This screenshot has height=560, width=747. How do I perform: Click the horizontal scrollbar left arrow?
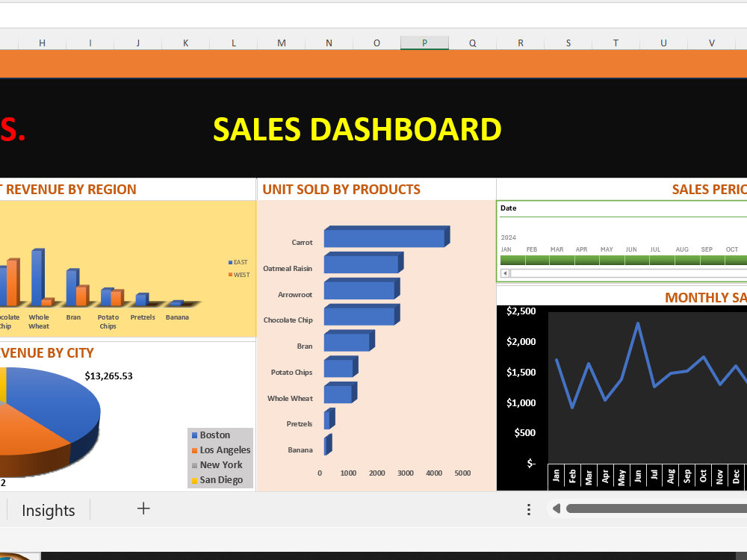coord(556,509)
